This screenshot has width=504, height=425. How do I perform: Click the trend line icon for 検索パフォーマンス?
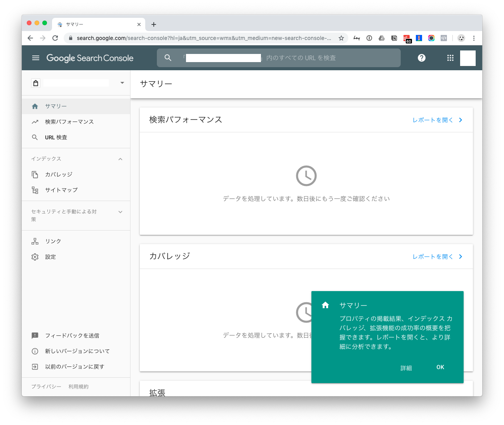35,121
